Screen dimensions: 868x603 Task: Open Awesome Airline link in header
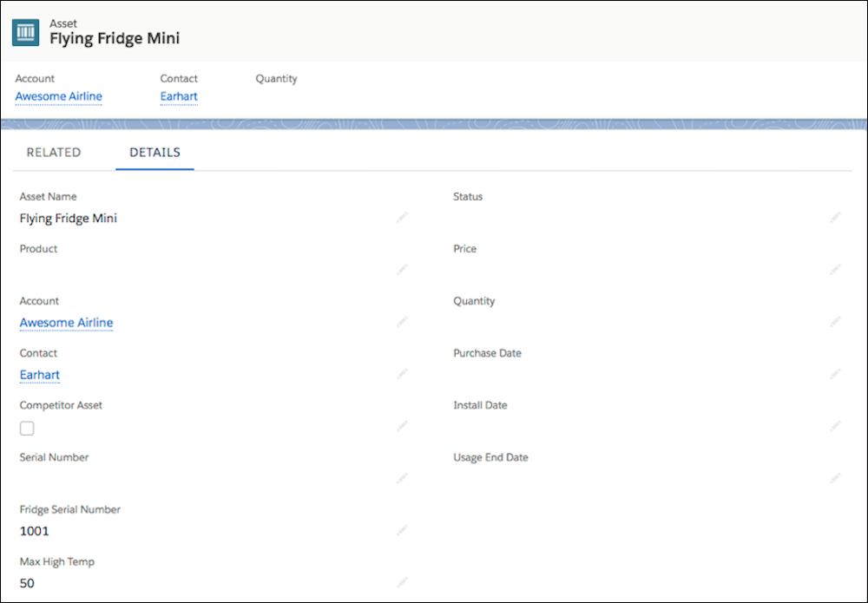[x=59, y=96]
